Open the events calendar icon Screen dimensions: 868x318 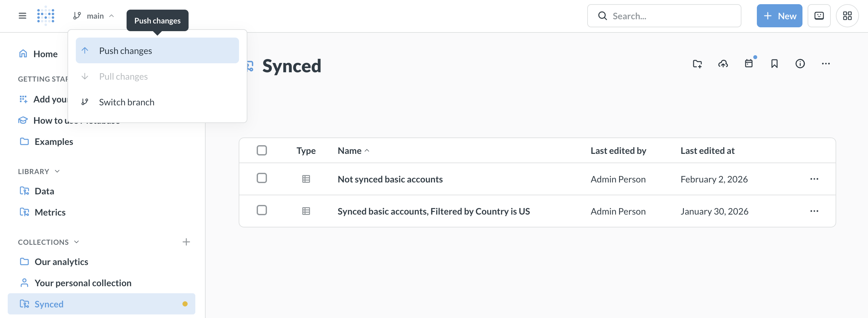pyautogui.click(x=749, y=64)
